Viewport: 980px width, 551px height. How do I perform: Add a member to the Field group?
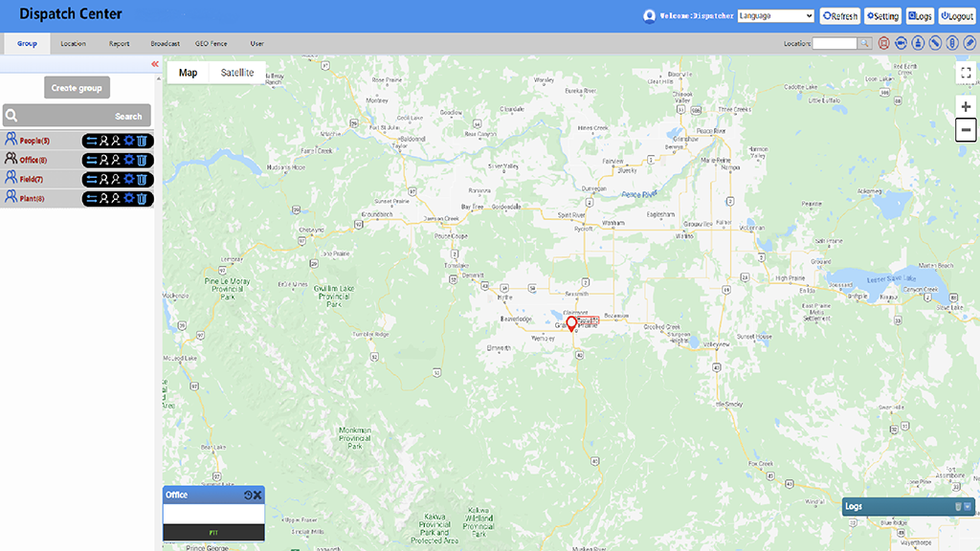104,179
